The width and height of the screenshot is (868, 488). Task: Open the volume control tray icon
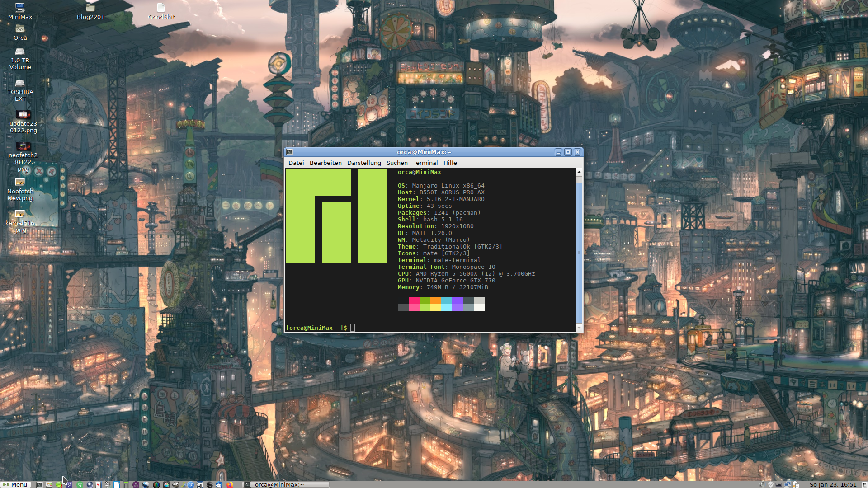pos(762,484)
